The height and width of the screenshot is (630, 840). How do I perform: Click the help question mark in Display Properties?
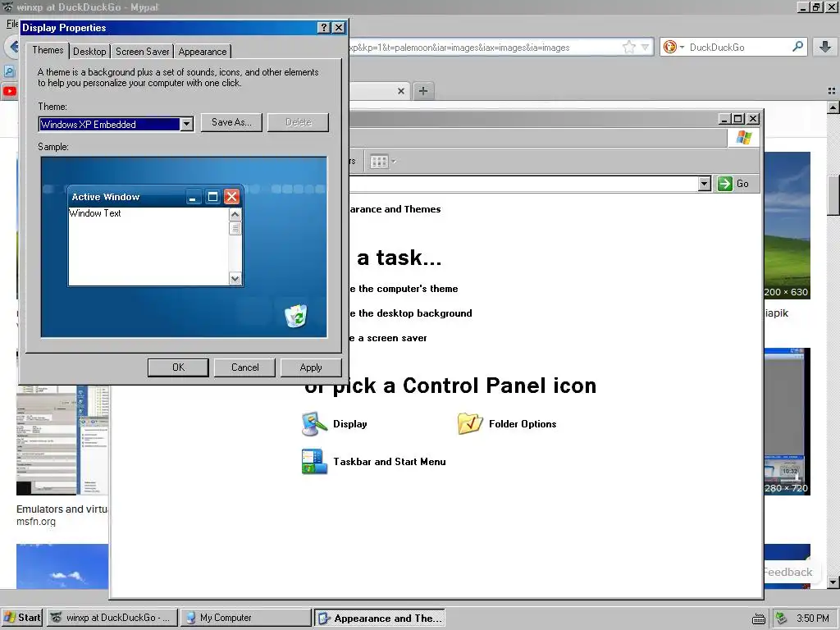[x=323, y=28]
